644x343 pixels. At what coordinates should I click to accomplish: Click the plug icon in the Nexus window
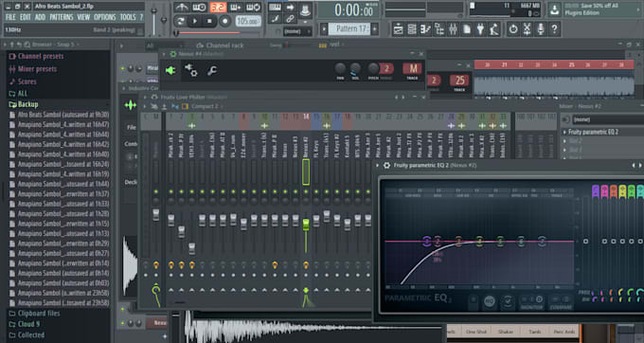point(170,71)
